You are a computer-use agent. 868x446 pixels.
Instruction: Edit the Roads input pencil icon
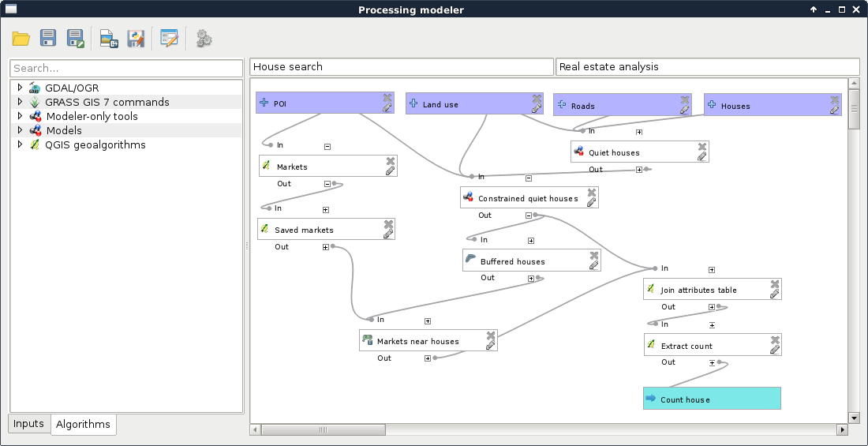[685, 110]
